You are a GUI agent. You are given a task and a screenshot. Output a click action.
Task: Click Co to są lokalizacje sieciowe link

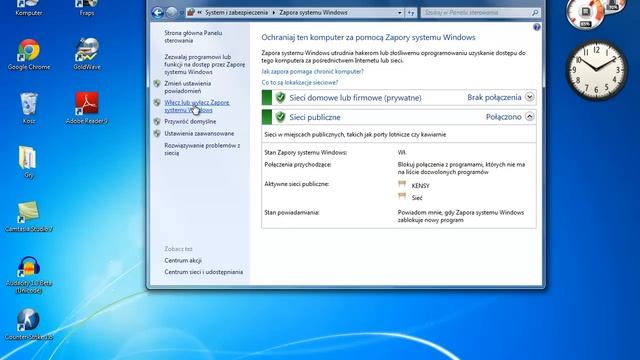click(300, 82)
